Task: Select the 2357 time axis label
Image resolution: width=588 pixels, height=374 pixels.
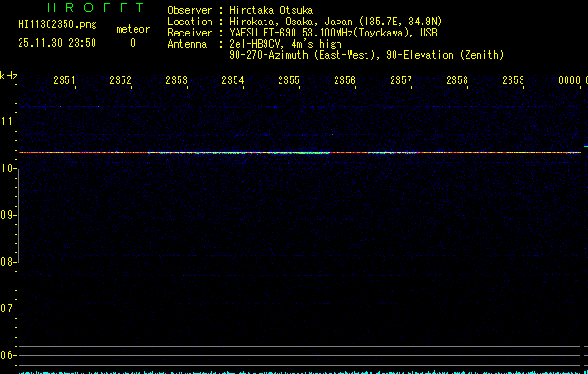Action: point(401,81)
